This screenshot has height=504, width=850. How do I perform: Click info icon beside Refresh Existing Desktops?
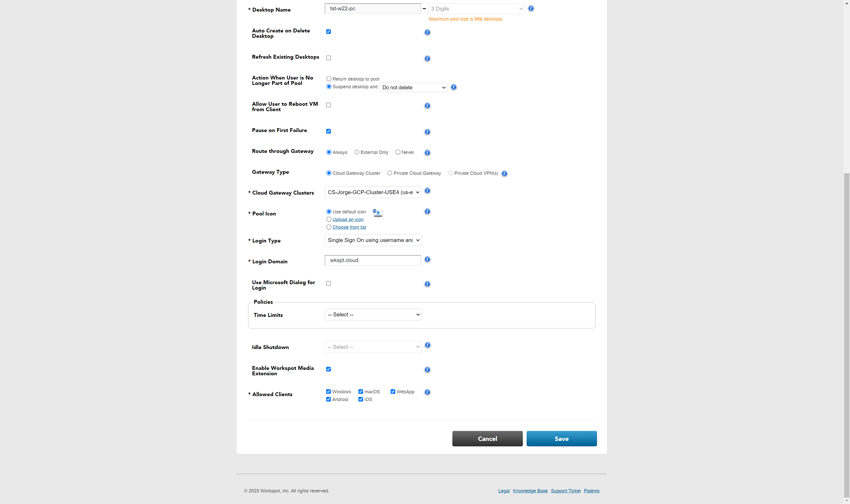(x=427, y=58)
